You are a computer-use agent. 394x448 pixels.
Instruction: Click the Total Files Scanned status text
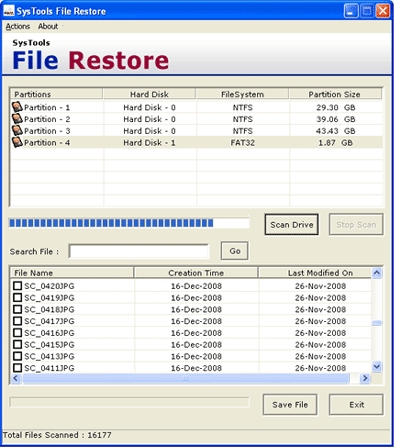tap(57, 435)
